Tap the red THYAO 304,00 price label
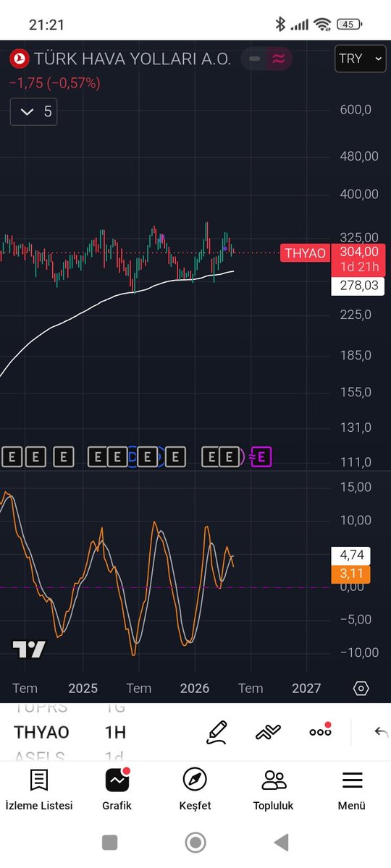This screenshot has height=868, width=391. [332, 260]
